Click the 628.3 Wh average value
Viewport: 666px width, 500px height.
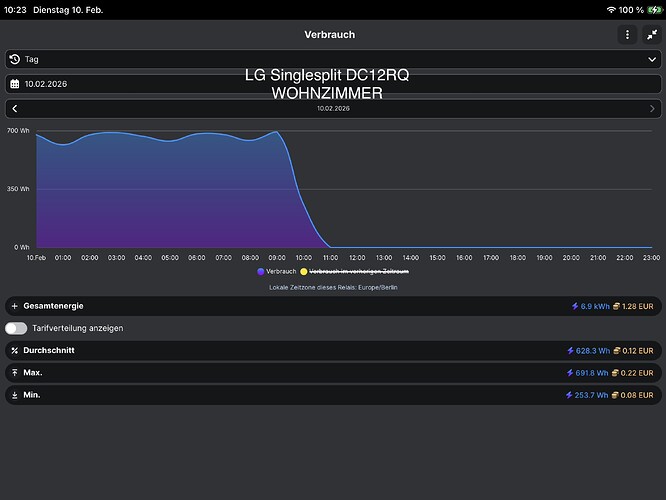593,351
